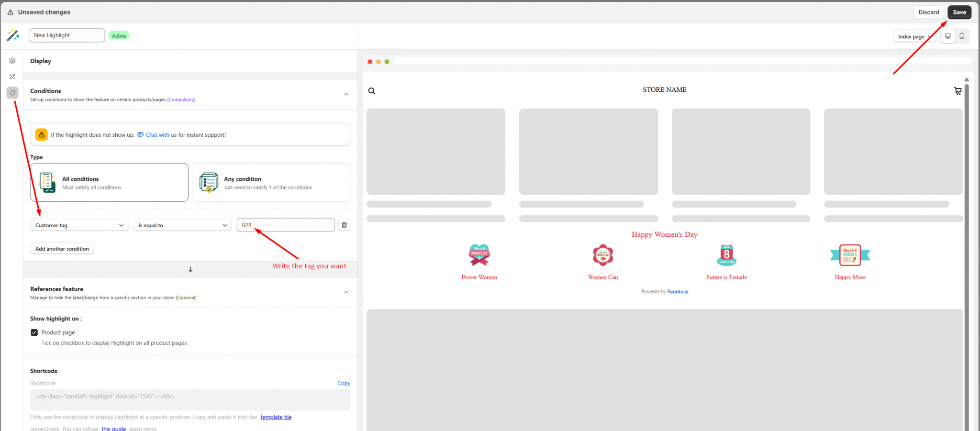Open the magic wand design sidebar icon
Screen dimensions: 980x431
click(x=12, y=77)
